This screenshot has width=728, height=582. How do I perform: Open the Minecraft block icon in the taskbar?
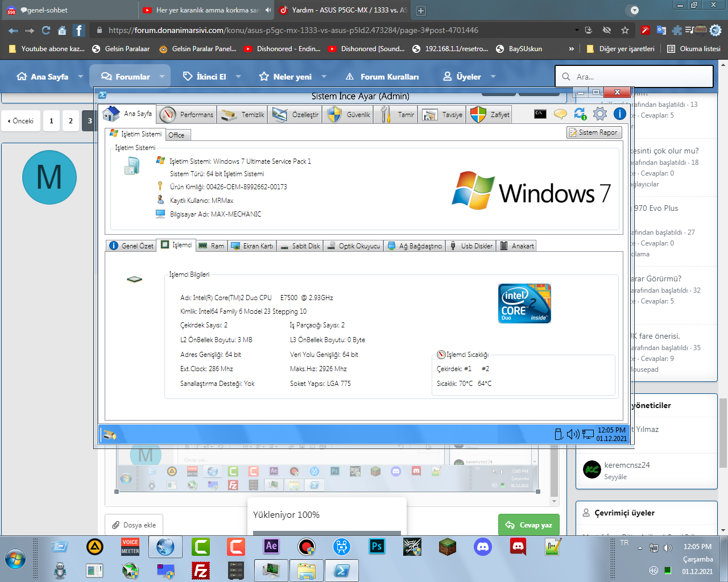(x=448, y=547)
